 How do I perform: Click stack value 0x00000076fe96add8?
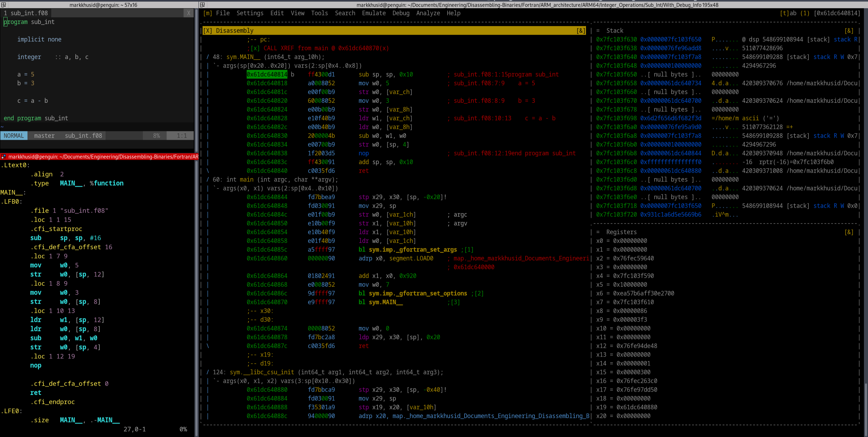[671, 48]
